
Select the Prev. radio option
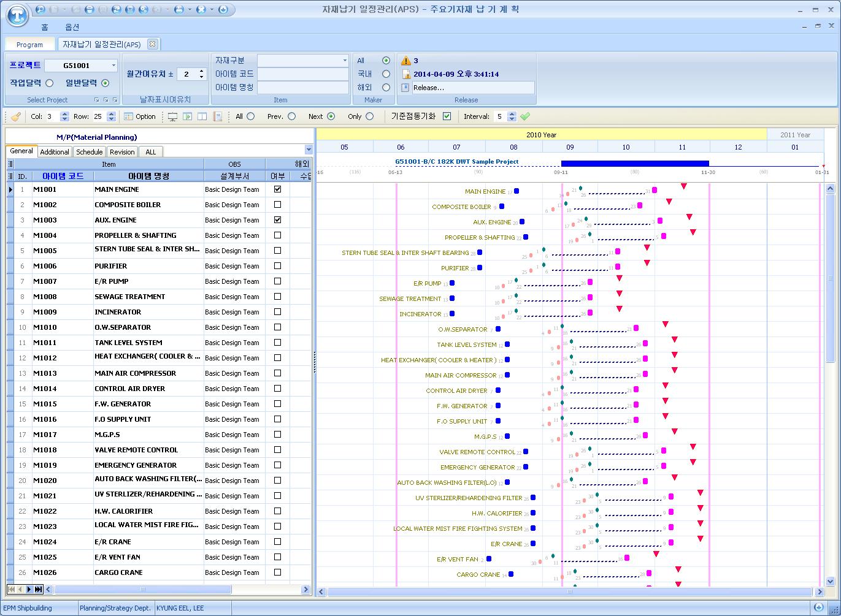coord(291,116)
